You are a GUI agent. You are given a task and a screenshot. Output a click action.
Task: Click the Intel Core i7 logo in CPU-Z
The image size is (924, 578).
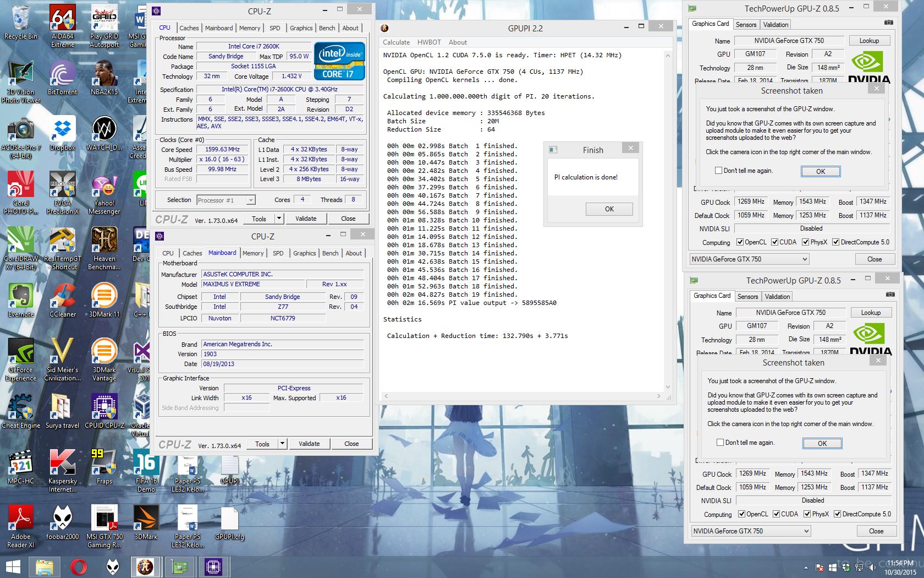339,61
